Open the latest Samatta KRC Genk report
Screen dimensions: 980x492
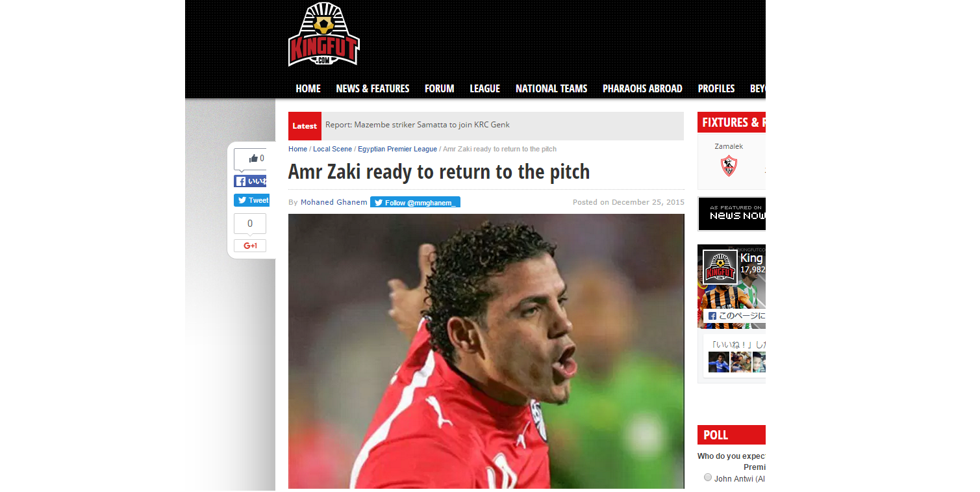418,125
